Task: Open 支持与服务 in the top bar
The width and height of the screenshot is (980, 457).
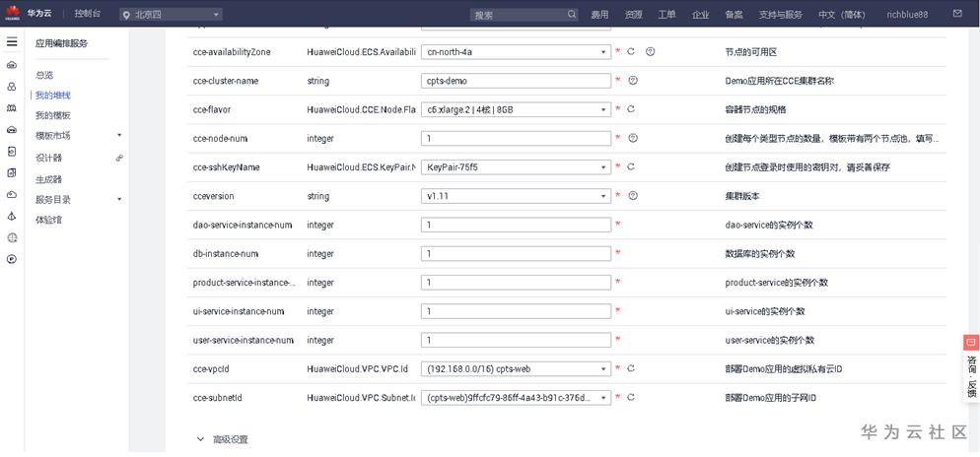Action: click(x=780, y=15)
